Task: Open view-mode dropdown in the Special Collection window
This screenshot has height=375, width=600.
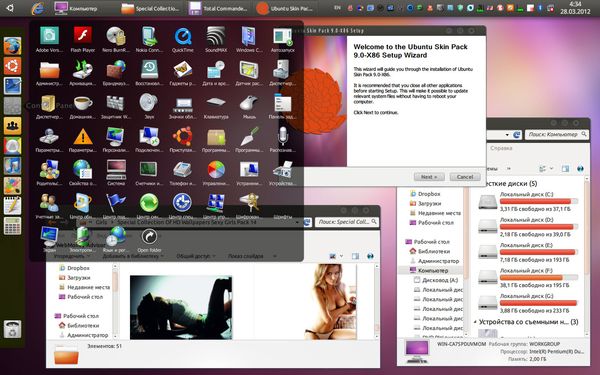Action: pos(341,256)
